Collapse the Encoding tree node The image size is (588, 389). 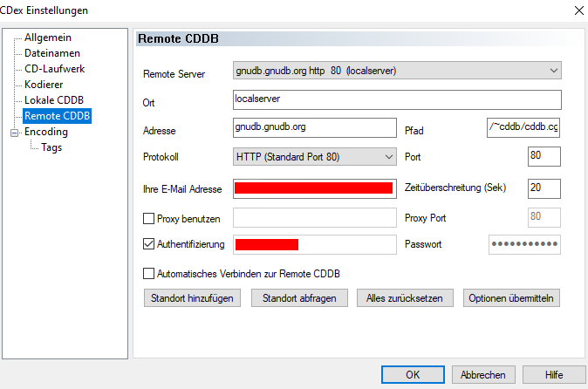tap(14, 133)
